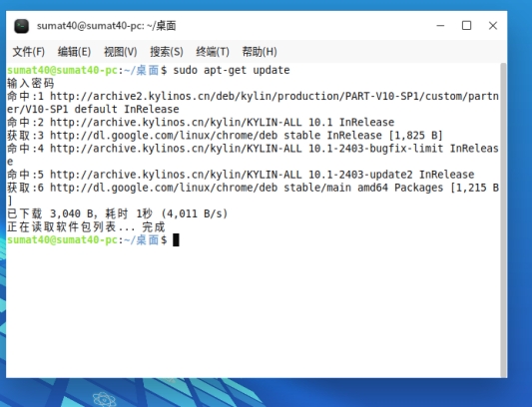This screenshot has height=407, width=532.
Task: Open the 终端(T) menu
Action: click(x=213, y=52)
